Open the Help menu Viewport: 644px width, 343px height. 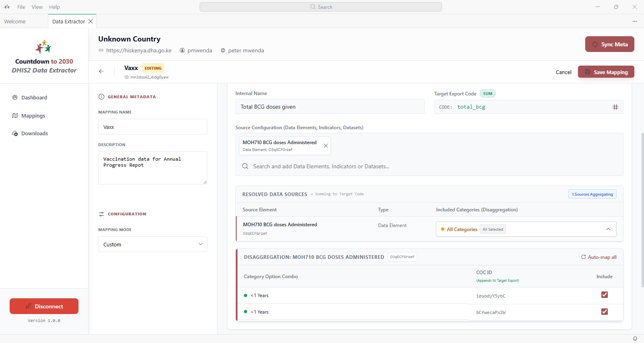(54, 7)
